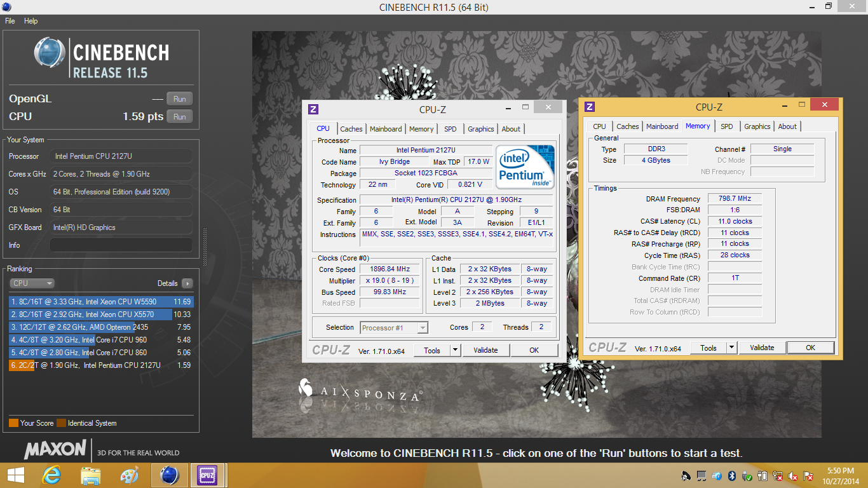This screenshot has height=488, width=868.
Task: Select Xeon X5570 ranking row
Action: point(101,315)
